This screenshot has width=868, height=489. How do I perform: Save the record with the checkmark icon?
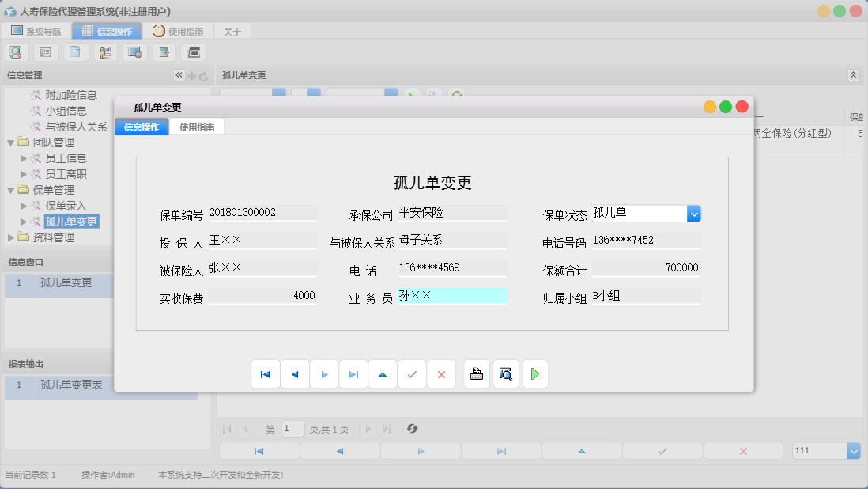point(411,373)
